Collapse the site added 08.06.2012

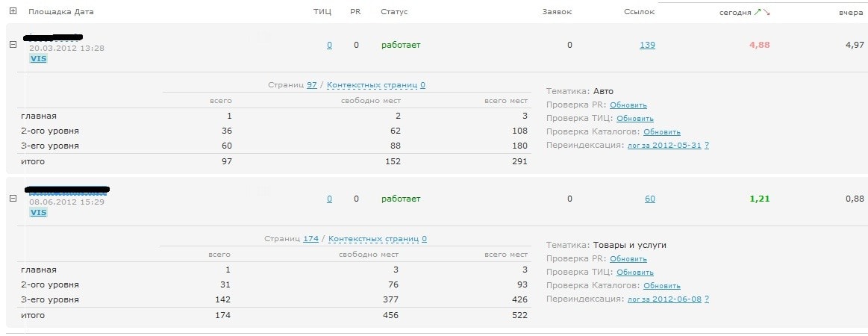pyautogui.click(x=13, y=198)
